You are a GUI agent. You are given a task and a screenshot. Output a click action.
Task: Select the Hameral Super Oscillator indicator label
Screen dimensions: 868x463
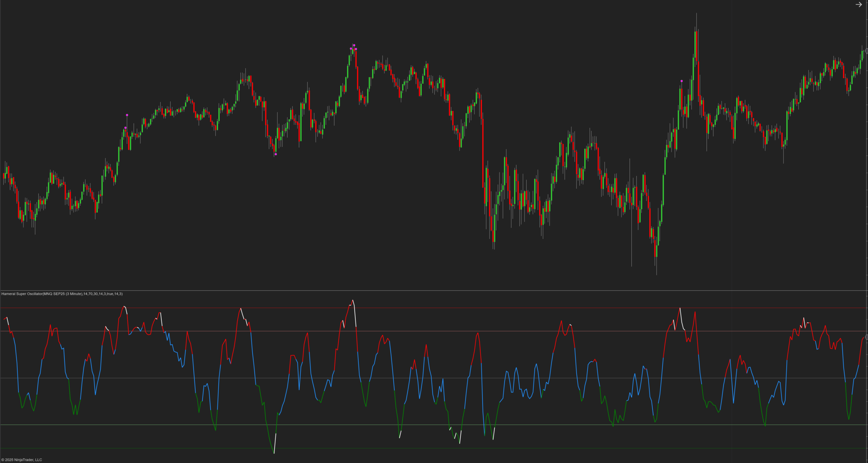tap(62, 294)
